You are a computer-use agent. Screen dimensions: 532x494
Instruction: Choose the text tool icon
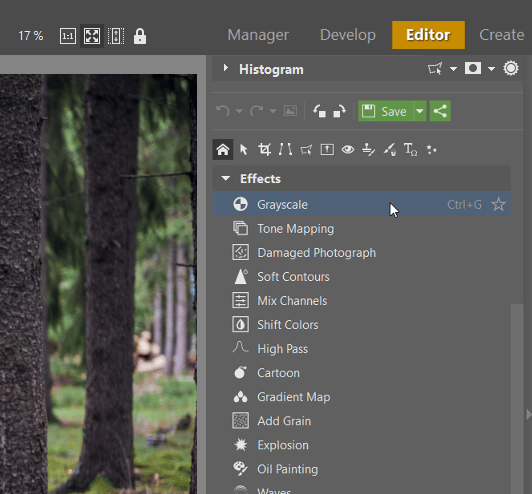tap(410, 149)
